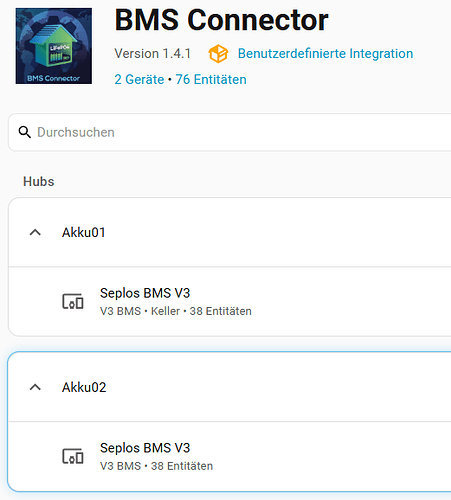451x500 pixels.
Task: Click the orange custom integration box icon
Action: [218, 54]
